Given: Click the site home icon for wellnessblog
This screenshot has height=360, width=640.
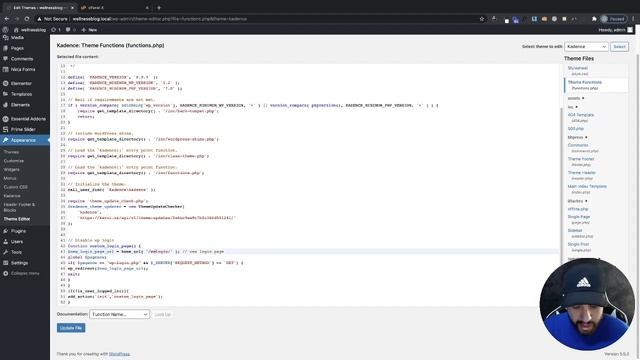Looking at the screenshot, I should (16, 30).
